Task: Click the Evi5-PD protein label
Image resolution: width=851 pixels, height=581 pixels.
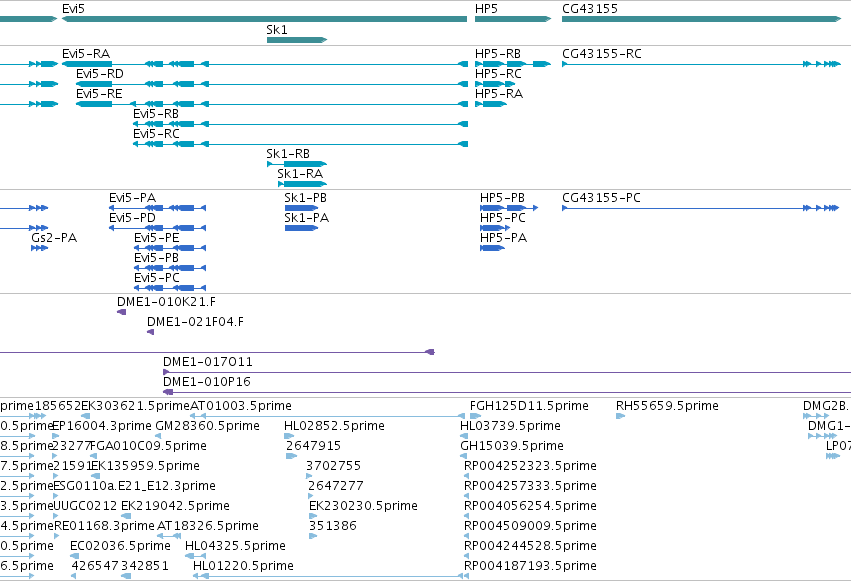Action: [x=132, y=218]
